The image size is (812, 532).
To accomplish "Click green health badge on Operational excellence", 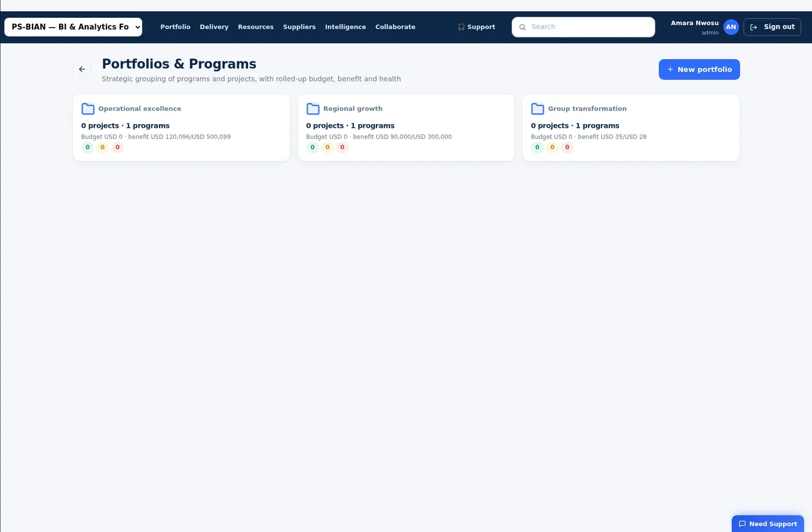I will click(87, 148).
